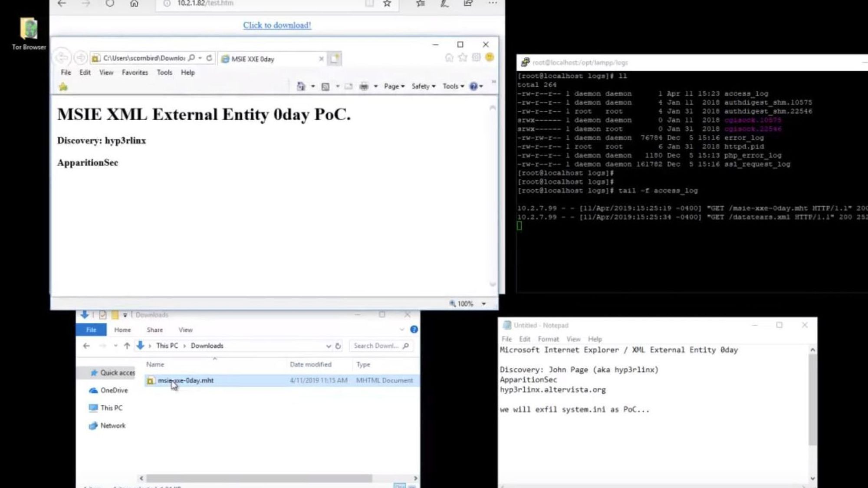Click the IE command bar Home icon
This screenshot has width=868, height=488.
(301, 86)
